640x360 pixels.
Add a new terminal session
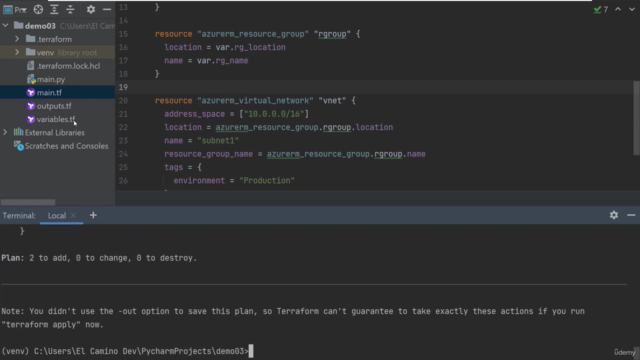93,215
